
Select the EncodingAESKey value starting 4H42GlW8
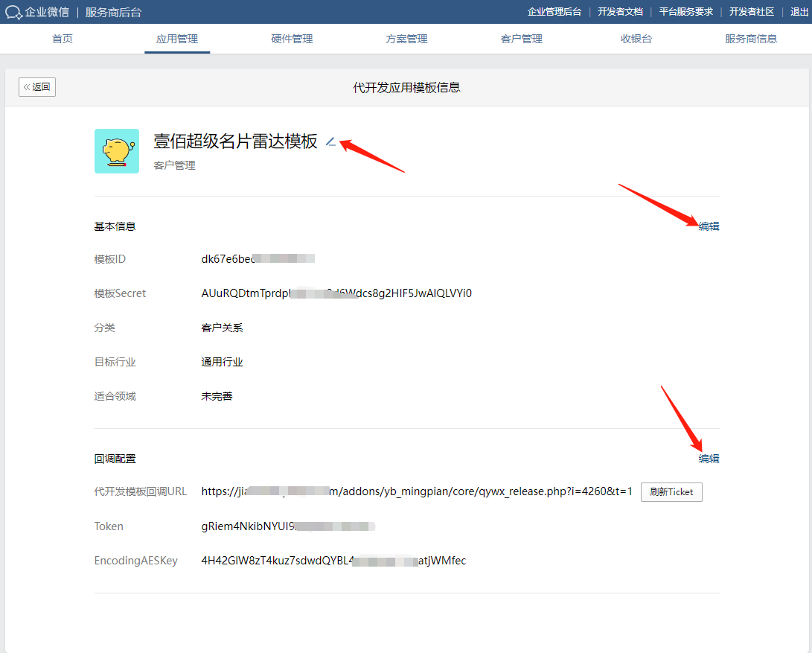[333, 561]
